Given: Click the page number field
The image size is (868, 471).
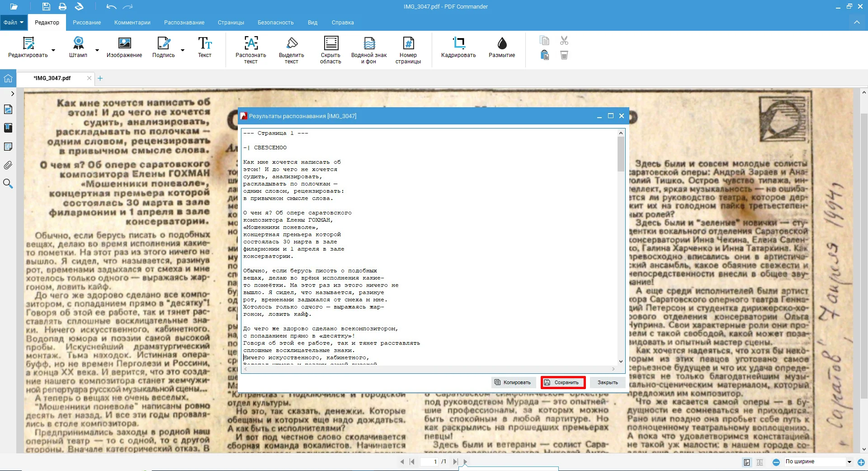Looking at the screenshot, I should pos(429,461).
